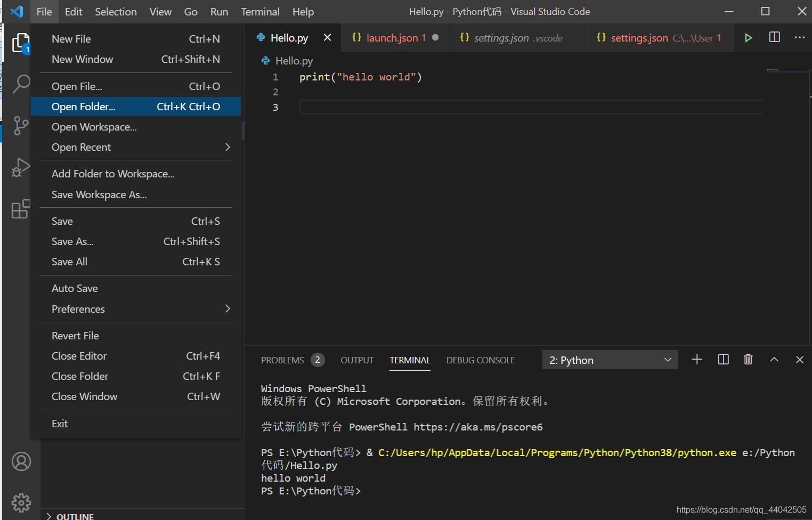The width and height of the screenshot is (812, 520).
Task: Open the aka.ms/pscore6 link in terminal
Action: pyautogui.click(x=478, y=427)
